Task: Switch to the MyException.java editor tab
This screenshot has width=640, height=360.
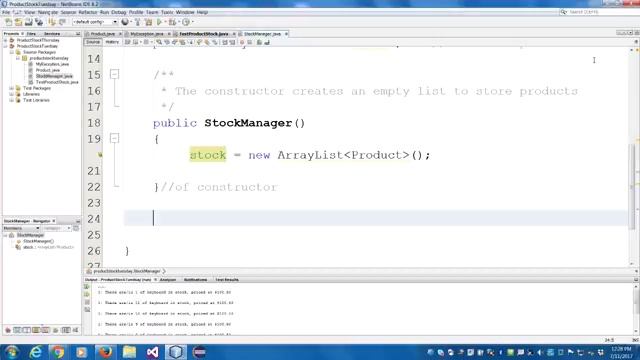Action: [147, 34]
